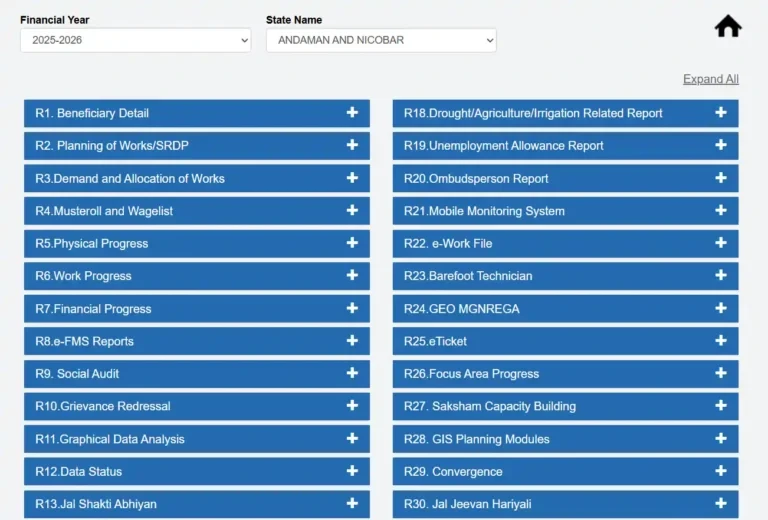Expand the R2. Planning of Works/SRDP label
Screen dimensions: 768x520
click(x=112, y=145)
